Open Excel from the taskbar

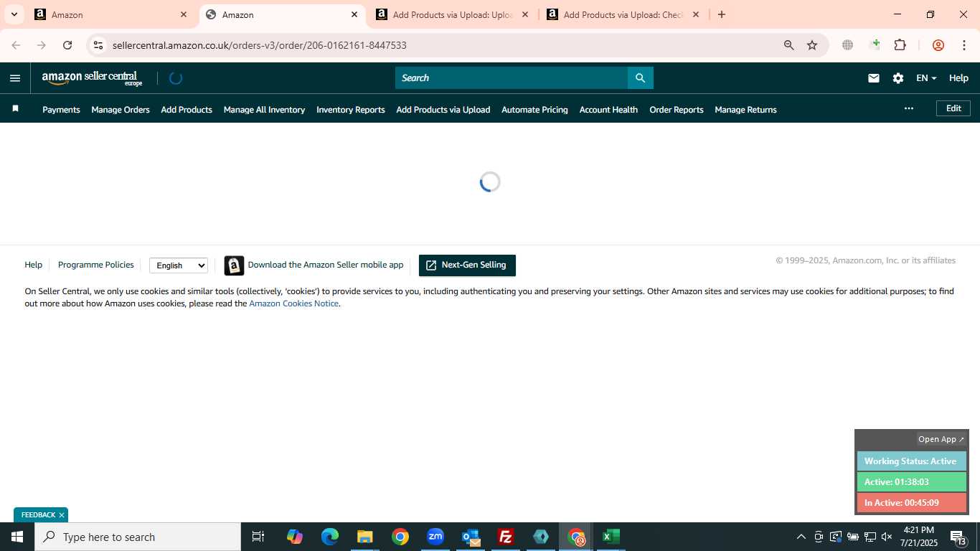point(611,537)
